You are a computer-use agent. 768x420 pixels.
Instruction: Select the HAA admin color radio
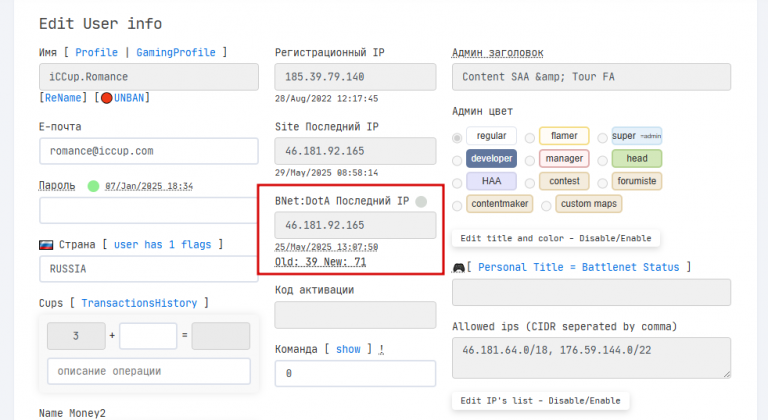coord(457,183)
